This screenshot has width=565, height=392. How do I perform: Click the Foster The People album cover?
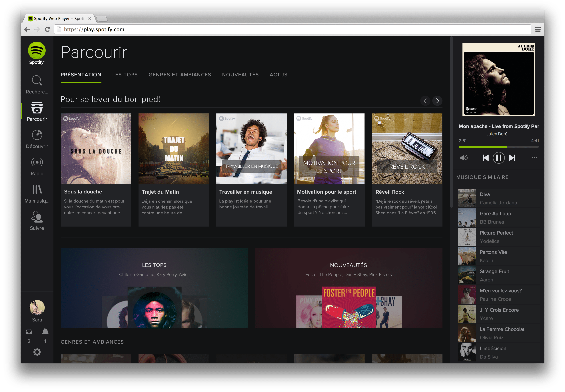pos(349,307)
